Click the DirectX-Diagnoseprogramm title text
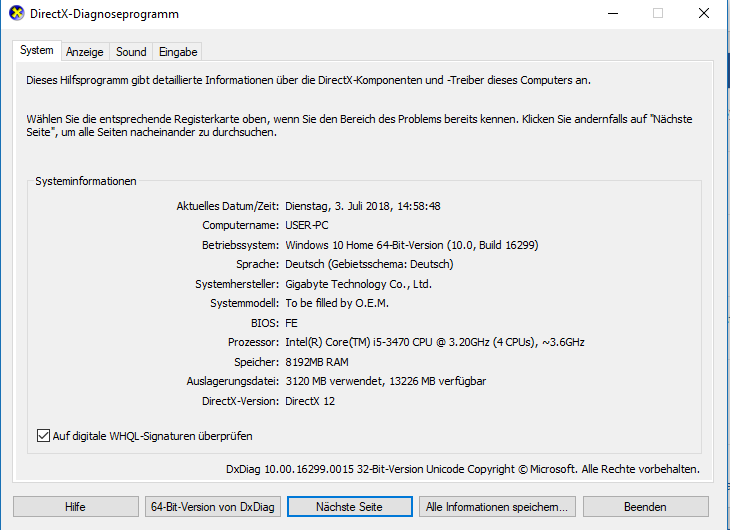 click(104, 14)
